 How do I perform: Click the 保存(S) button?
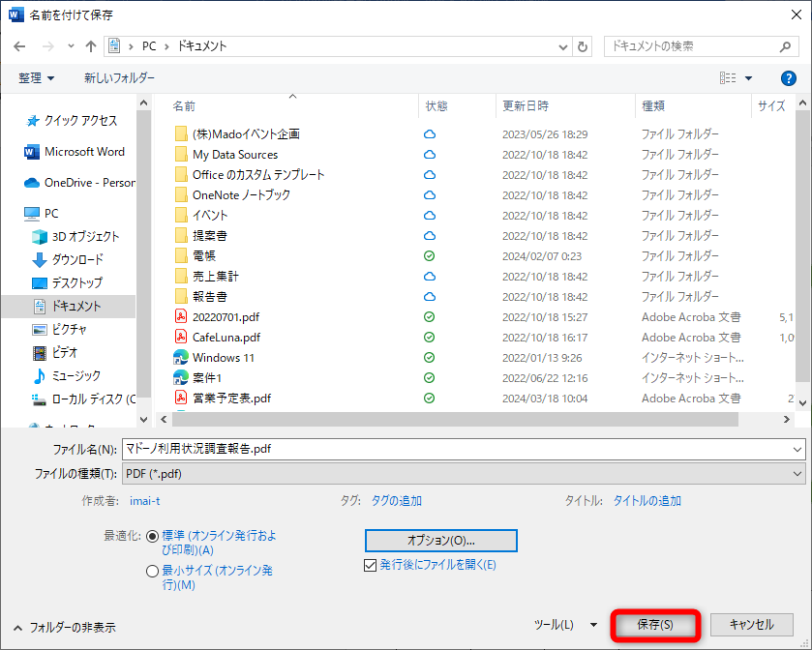655,625
